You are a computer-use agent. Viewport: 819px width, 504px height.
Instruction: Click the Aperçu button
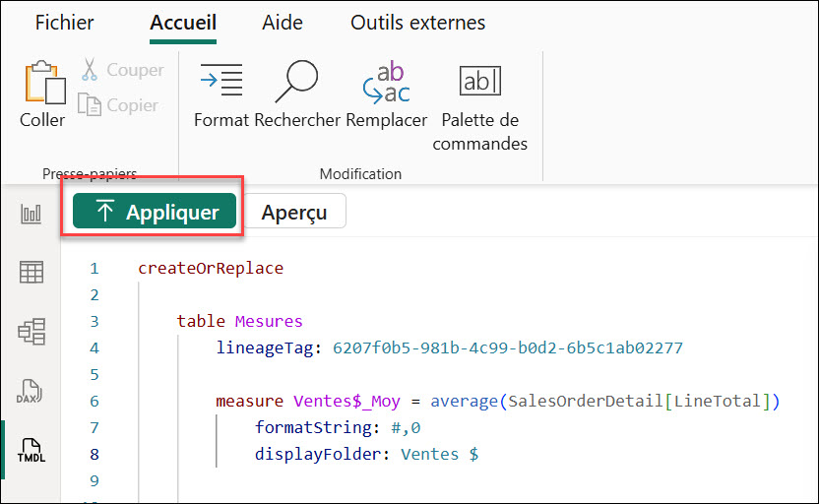(x=294, y=213)
